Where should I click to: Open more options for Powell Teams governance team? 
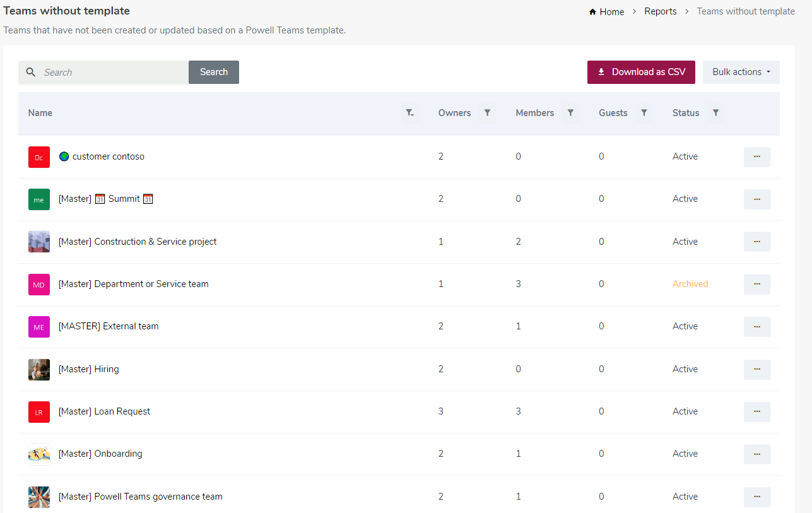click(757, 497)
